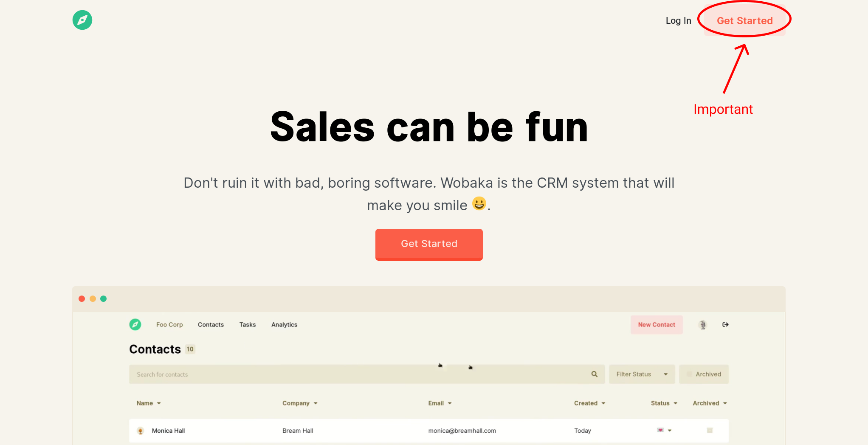
Task: Click the large red Get Started button
Action: 429,244
